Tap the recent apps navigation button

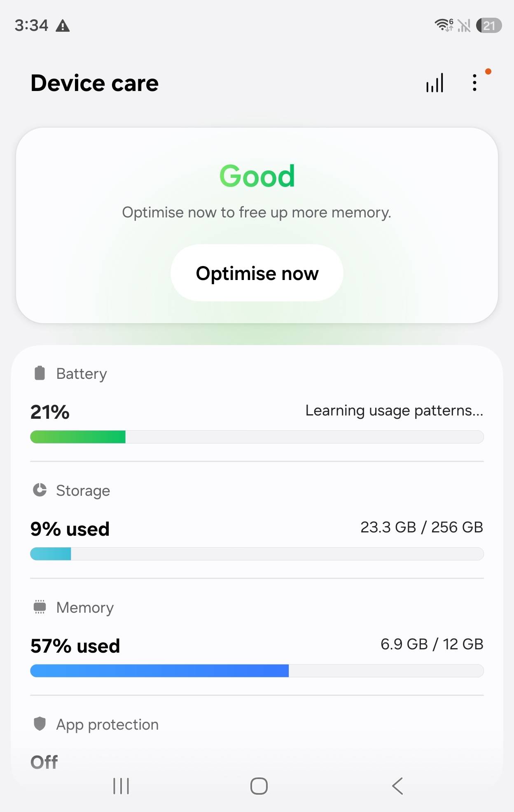pos(121,786)
